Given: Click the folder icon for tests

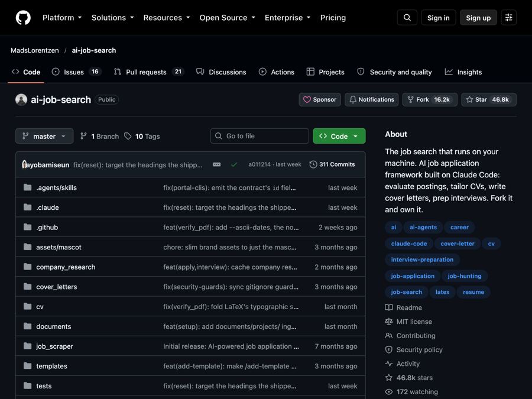Looking at the screenshot, I should click(27, 386).
